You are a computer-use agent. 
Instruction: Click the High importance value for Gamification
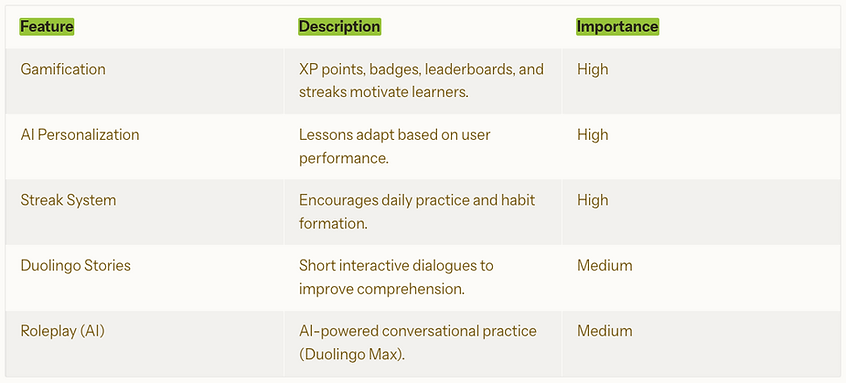[x=592, y=69]
